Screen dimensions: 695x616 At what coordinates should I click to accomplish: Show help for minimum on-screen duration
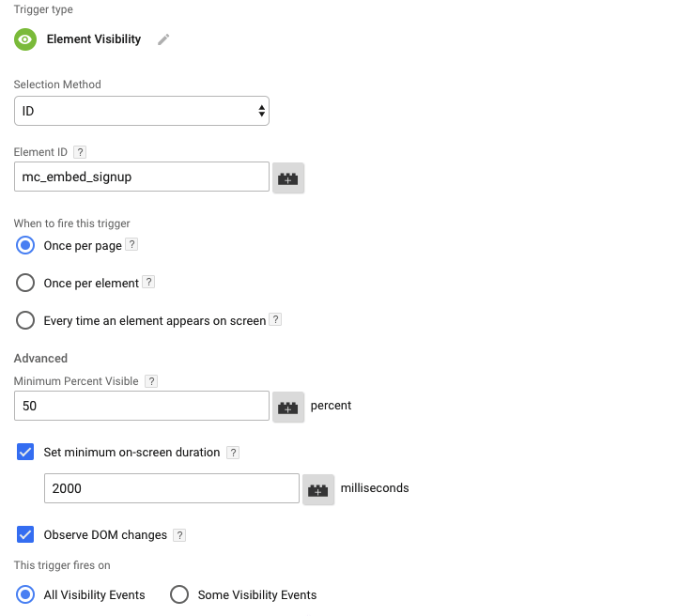click(x=233, y=453)
